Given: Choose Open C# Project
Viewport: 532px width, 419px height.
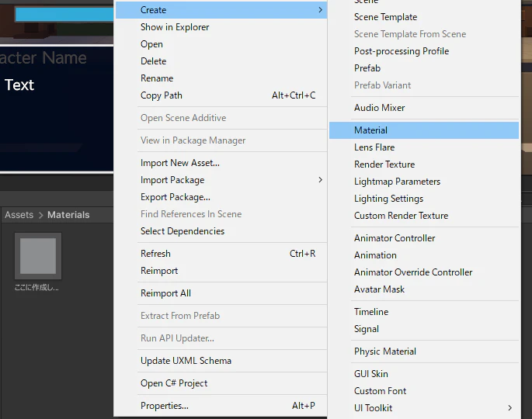Looking at the screenshot, I should point(221,383).
